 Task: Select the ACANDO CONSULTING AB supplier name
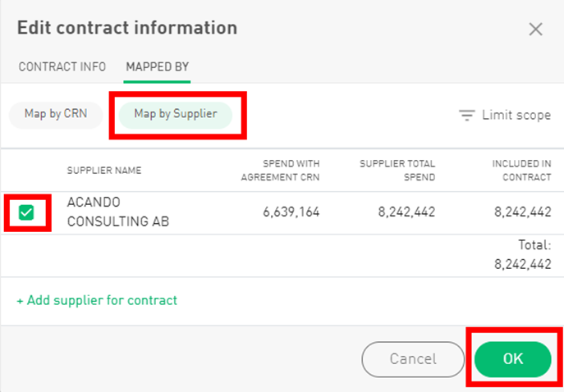click(117, 212)
